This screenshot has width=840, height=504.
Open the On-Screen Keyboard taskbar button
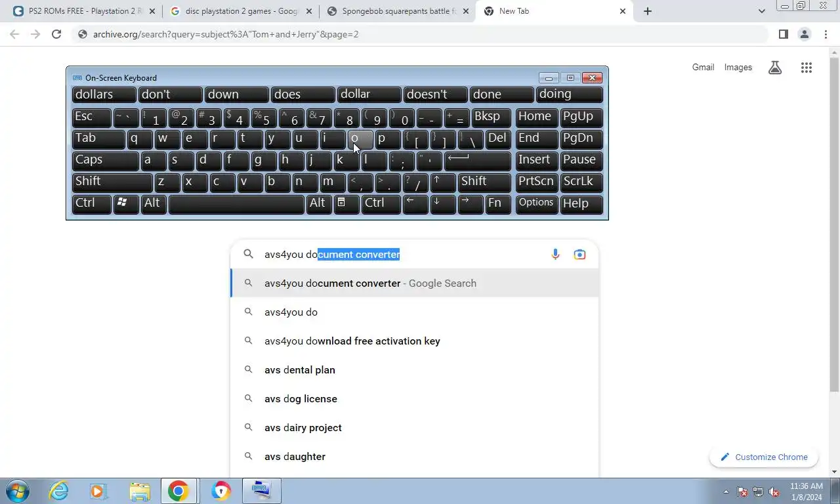pos(261,491)
